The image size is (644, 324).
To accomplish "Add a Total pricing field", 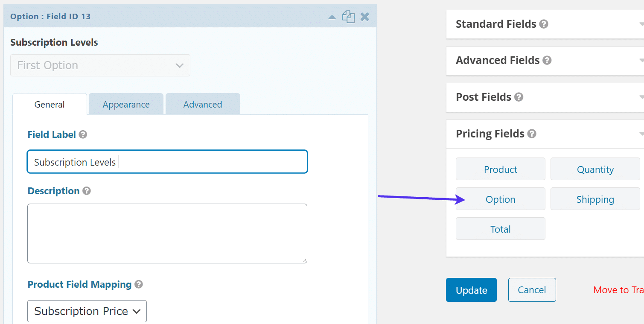I will [x=500, y=228].
